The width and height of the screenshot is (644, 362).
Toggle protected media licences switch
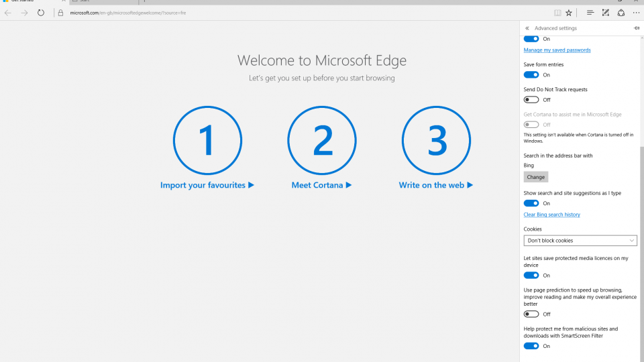531,276
